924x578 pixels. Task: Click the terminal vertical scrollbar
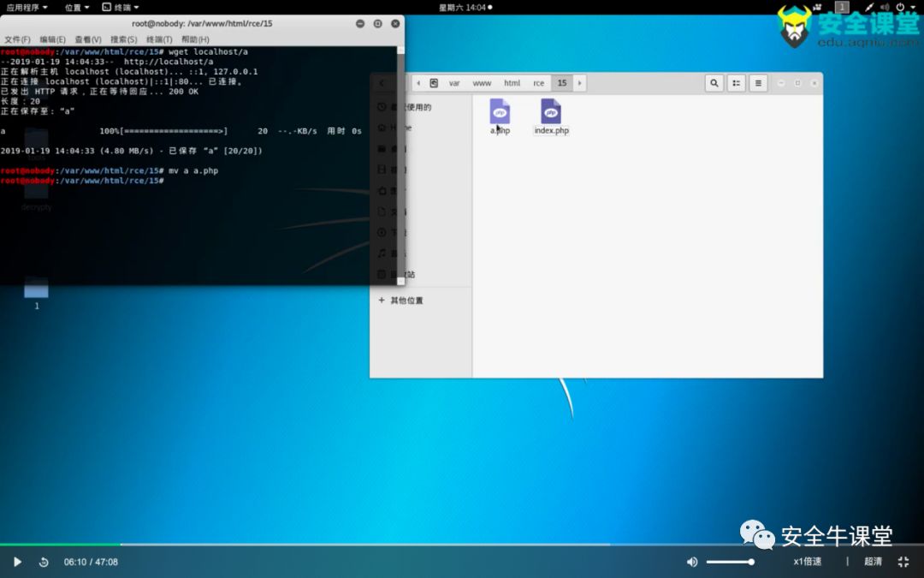[400, 165]
